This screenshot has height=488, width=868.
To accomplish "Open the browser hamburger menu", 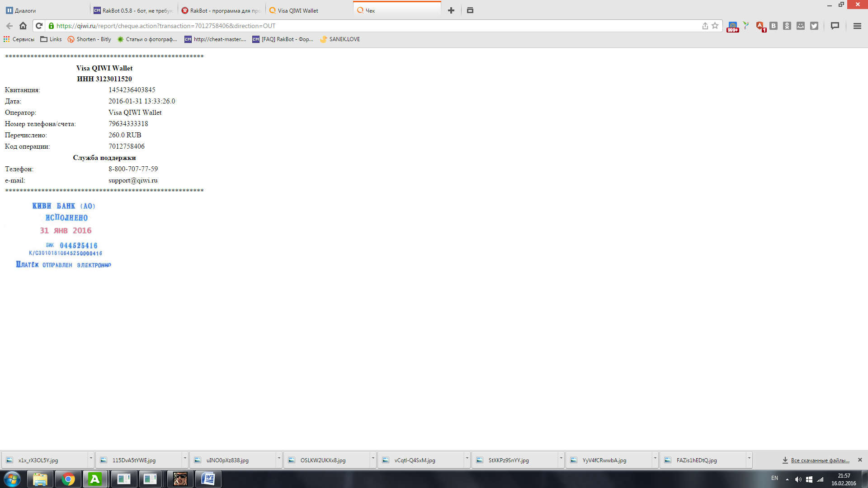I will 857,26.
